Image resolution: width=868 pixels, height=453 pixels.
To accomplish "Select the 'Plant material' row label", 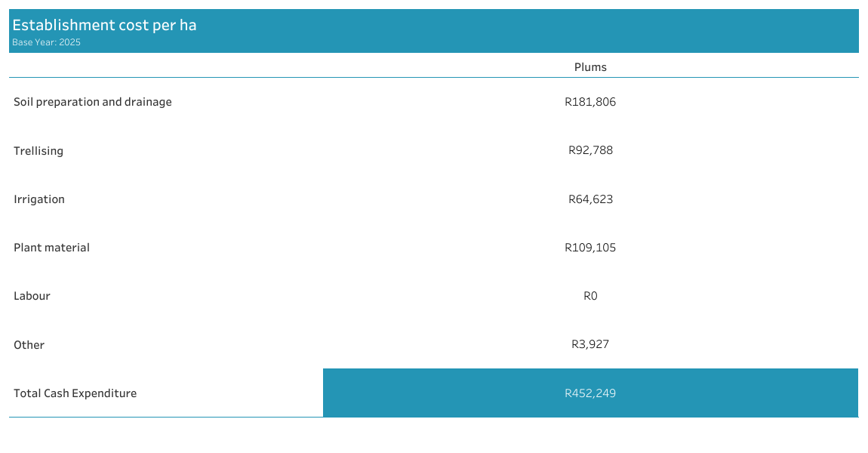I will click(x=51, y=248).
